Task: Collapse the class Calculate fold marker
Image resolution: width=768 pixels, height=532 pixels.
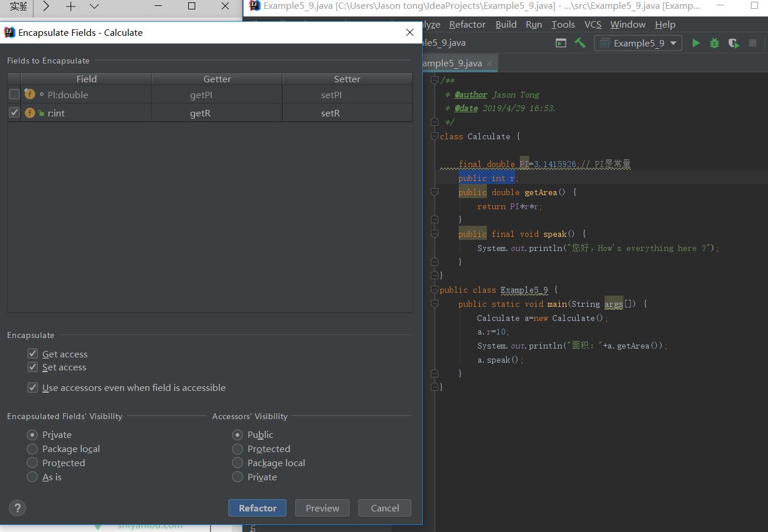Action: [435, 136]
